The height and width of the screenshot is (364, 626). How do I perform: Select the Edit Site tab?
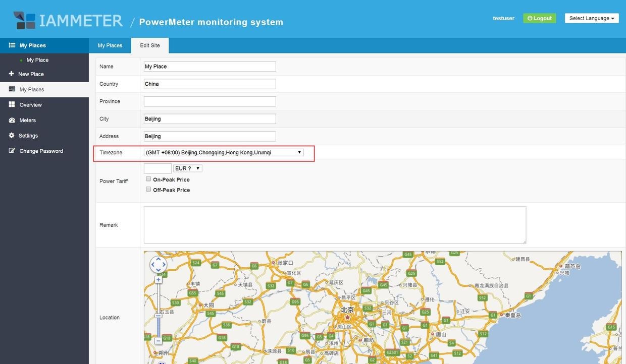click(150, 45)
